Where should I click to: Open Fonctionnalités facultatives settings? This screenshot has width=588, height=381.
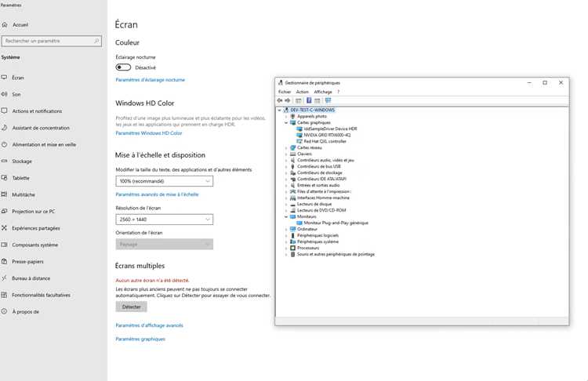point(41,295)
